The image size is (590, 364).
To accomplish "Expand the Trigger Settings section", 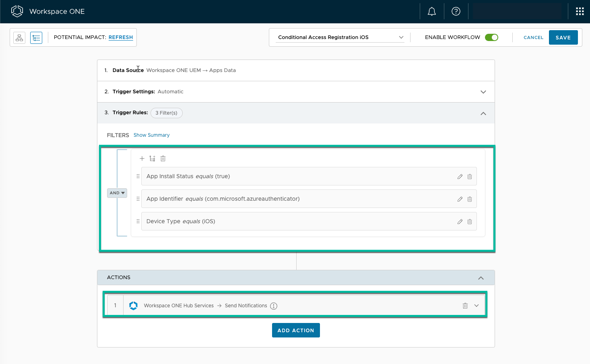I will 483,92.
